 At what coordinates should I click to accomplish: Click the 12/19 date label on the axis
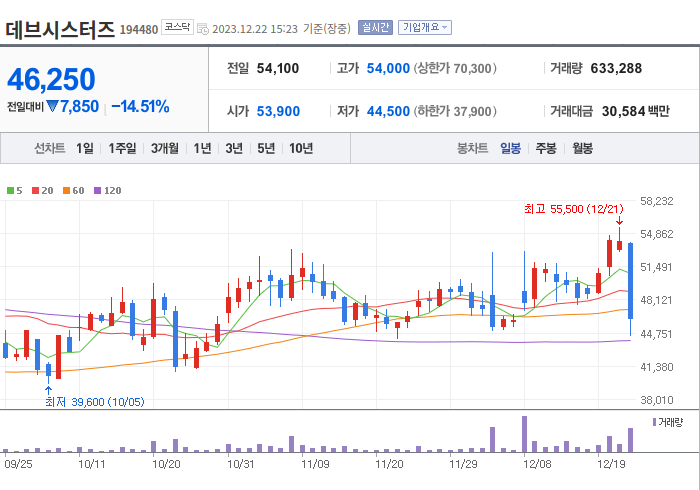611,464
